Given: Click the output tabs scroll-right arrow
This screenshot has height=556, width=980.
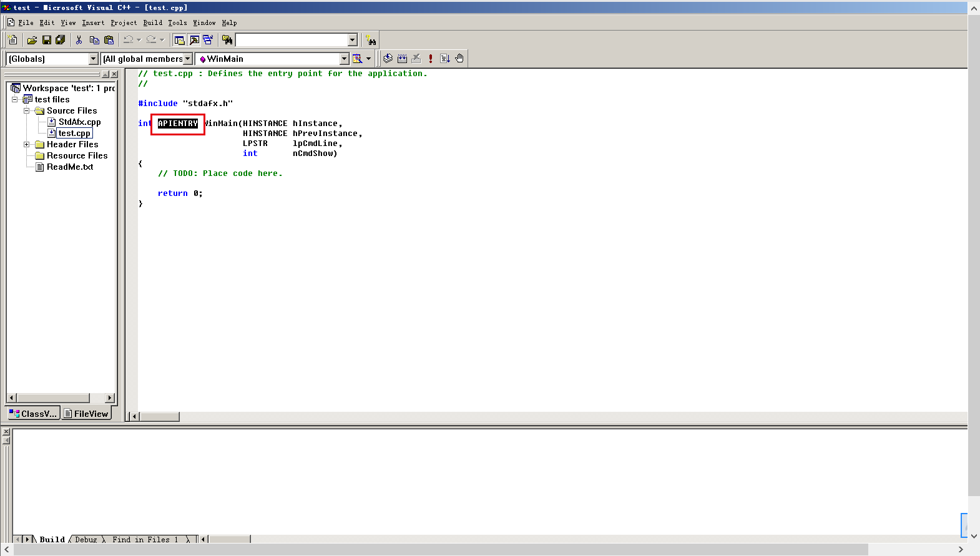Looking at the screenshot, I should coord(27,539).
